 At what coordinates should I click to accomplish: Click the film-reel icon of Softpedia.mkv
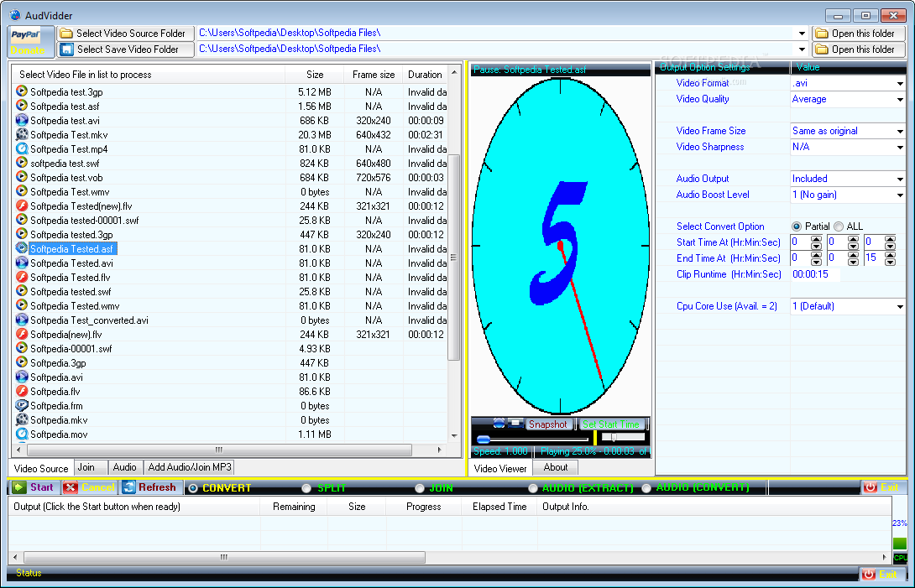point(22,419)
